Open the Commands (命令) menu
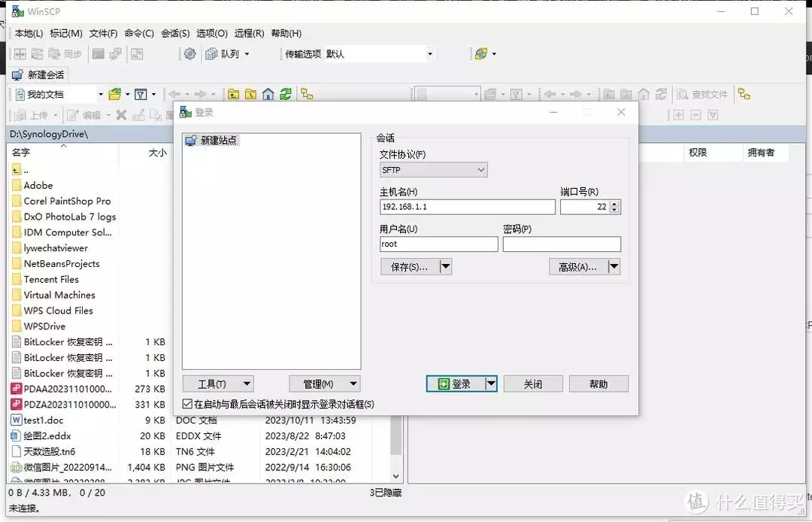The height and width of the screenshot is (522, 812). [x=139, y=33]
